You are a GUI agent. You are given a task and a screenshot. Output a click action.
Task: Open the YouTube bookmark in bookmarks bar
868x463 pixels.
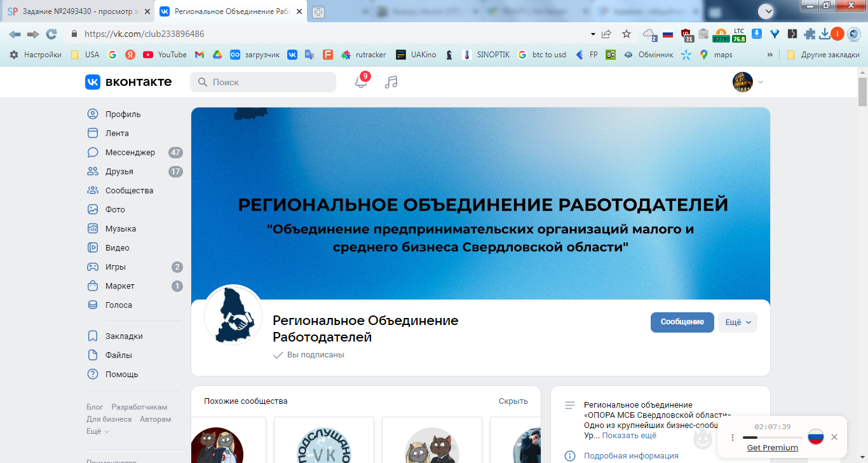click(x=165, y=55)
